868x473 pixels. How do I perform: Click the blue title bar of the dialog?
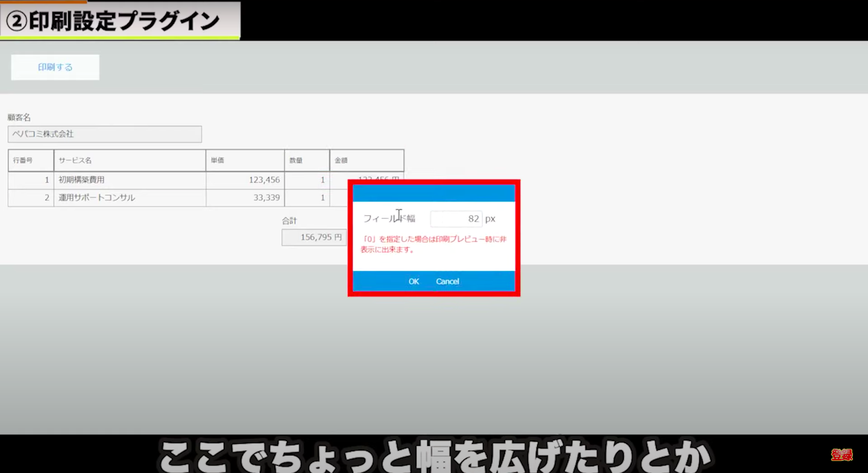coord(433,193)
